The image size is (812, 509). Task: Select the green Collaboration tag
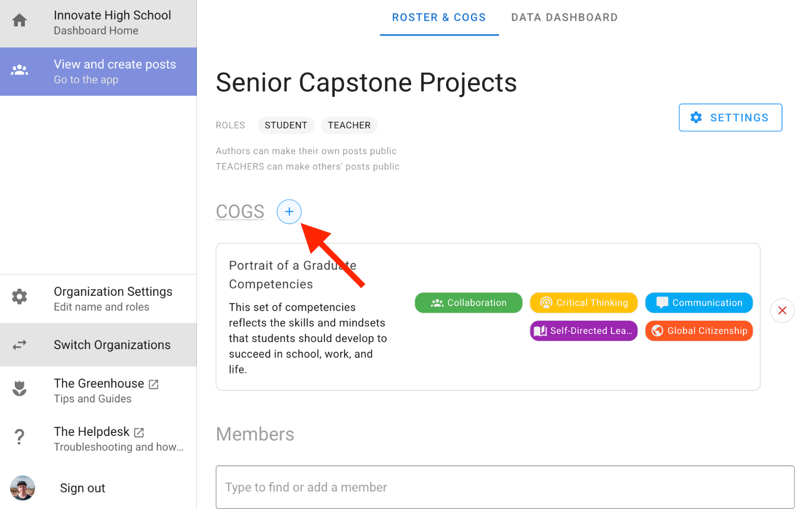[x=468, y=303]
